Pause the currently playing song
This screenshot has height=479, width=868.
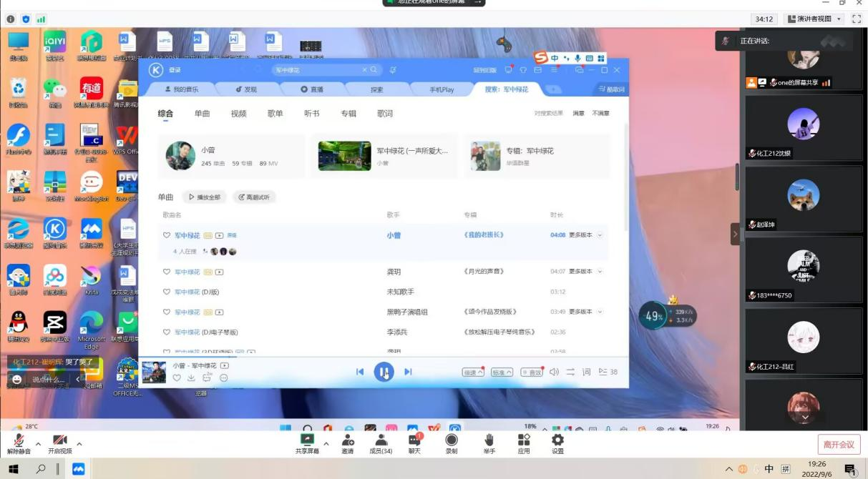coord(384,372)
